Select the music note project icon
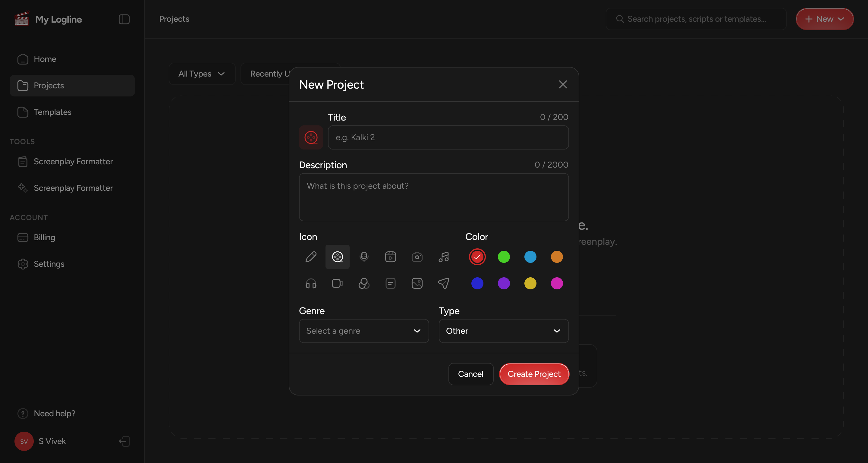Screen dimensions: 868x463 point(443,257)
